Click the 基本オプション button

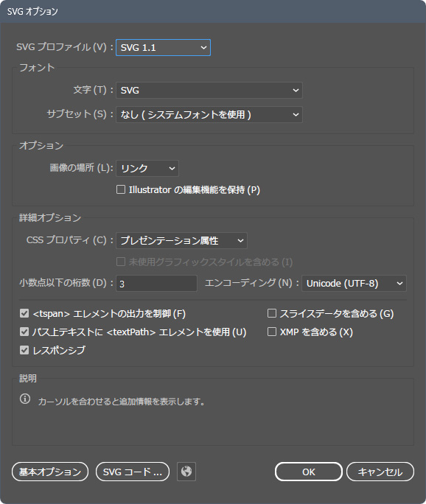pyautogui.click(x=50, y=472)
